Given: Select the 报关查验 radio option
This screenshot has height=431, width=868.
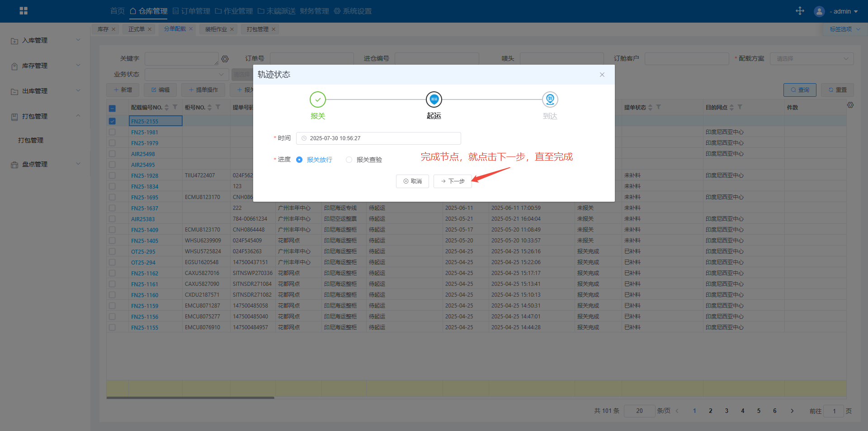Looking at the screenshot, I should (349, 160).
